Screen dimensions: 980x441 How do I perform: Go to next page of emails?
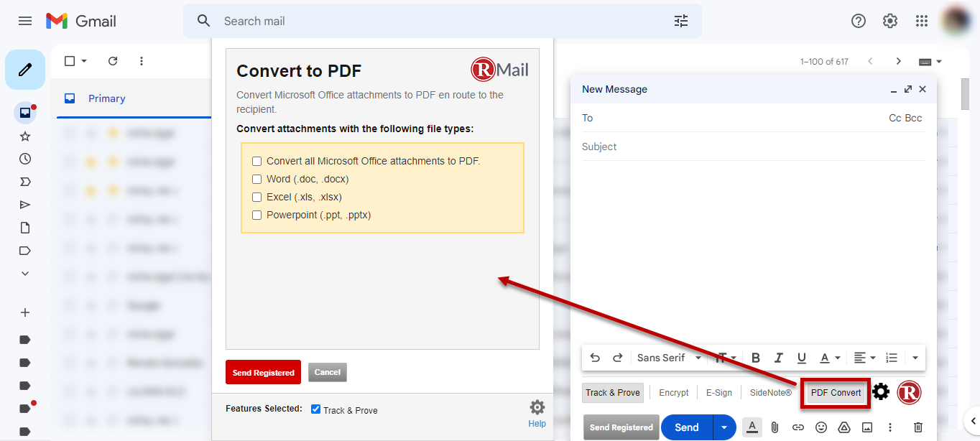coord(898,61)
